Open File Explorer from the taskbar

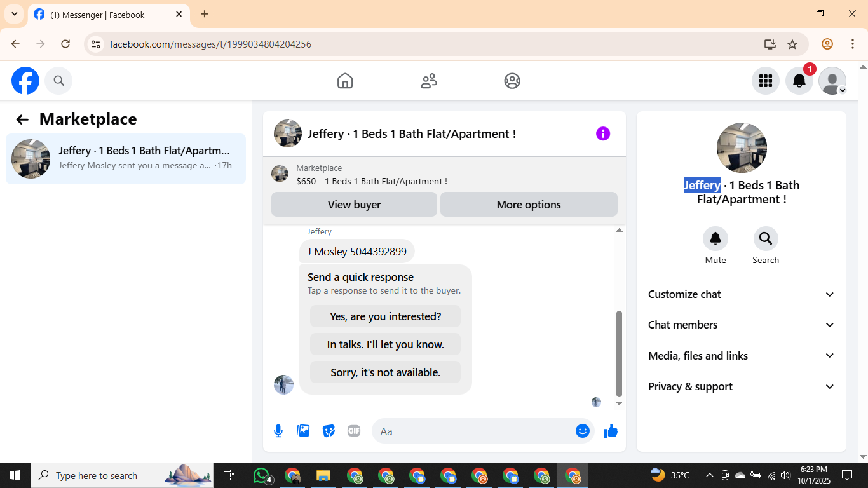[x=323, y=475]
